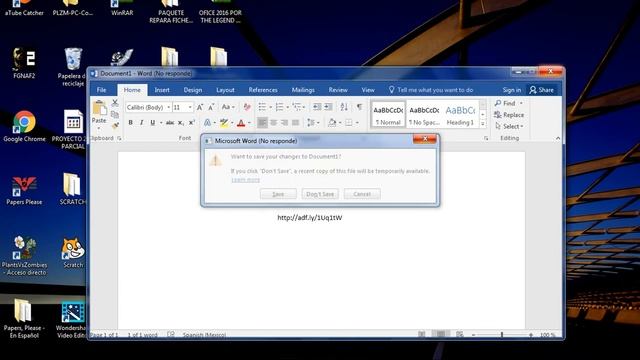The width and height of the screenshot is (640, 360).
Task: Select the Format Painter brush icon
Action: click(x=115, y=126)
